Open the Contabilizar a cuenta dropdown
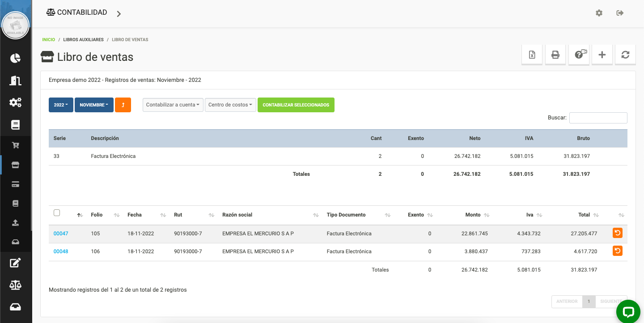The width and height of the screenshot is (644, 323). [173, 105]
